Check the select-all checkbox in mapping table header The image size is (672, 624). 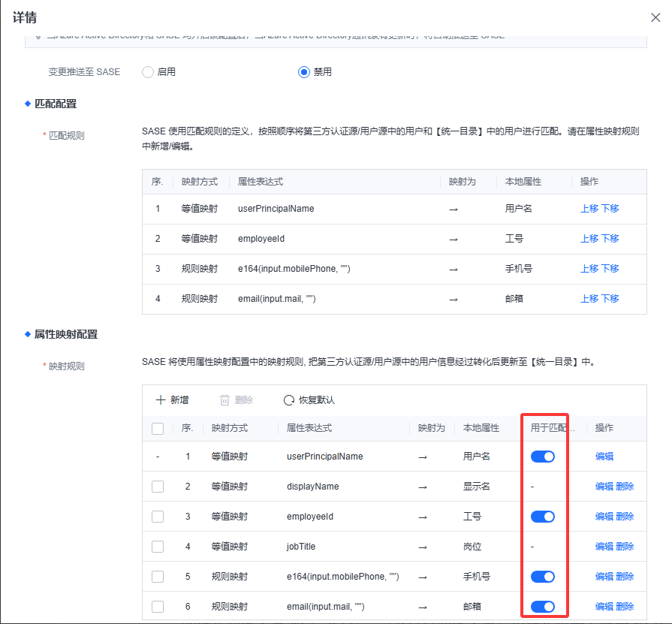(158, 428)
